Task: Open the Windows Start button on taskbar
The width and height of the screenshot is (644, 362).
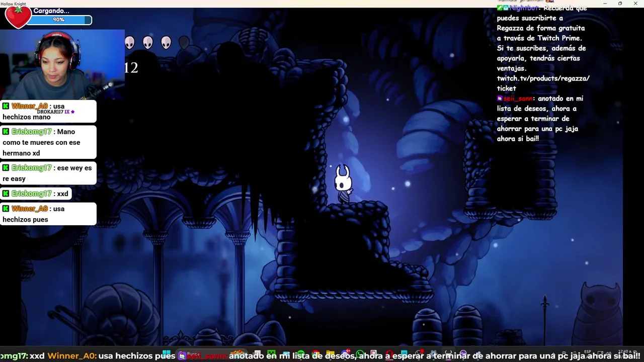Action: coord(167,354)
